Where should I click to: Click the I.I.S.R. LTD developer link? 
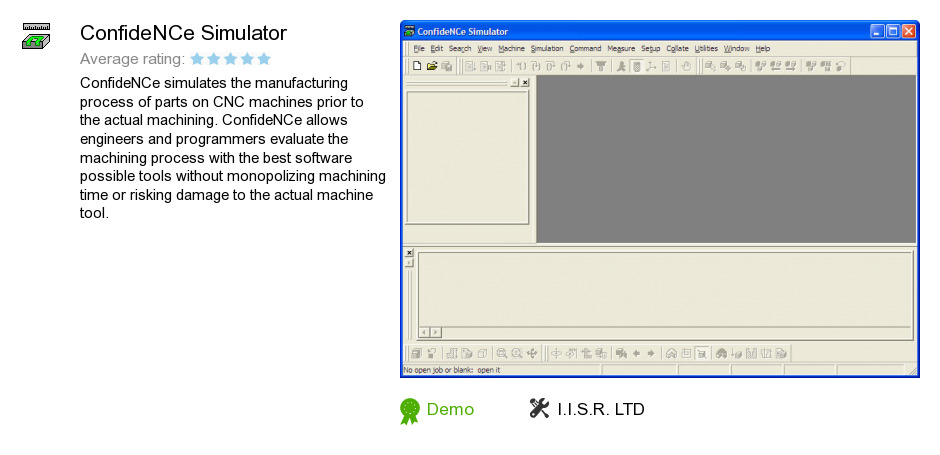pyautogui.click(x=601, y=409)
